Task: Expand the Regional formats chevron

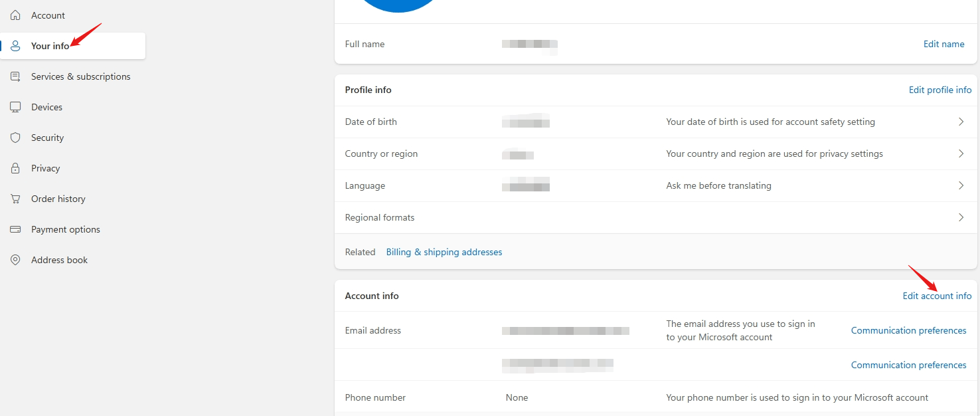Action: click(x=961, y=217)
